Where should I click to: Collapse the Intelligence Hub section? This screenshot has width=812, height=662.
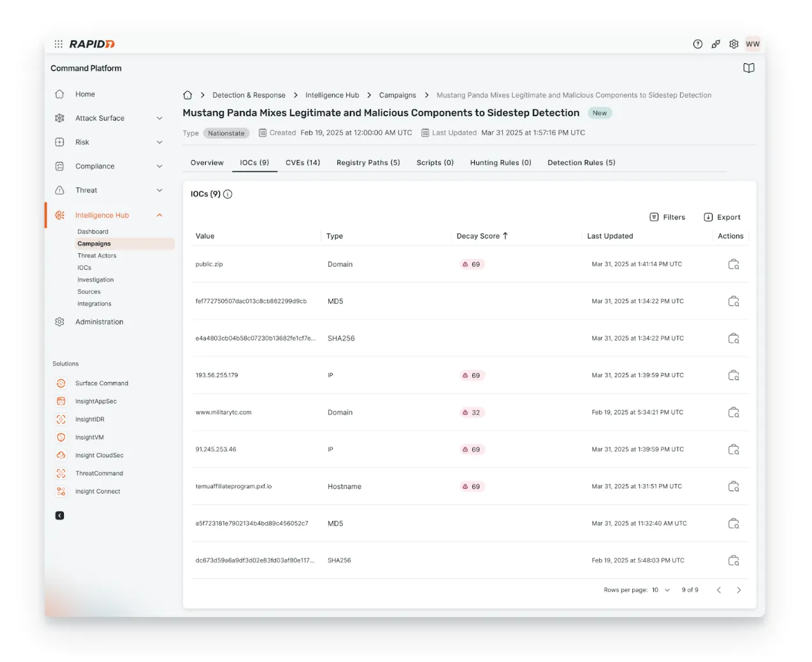pos(159,215)
